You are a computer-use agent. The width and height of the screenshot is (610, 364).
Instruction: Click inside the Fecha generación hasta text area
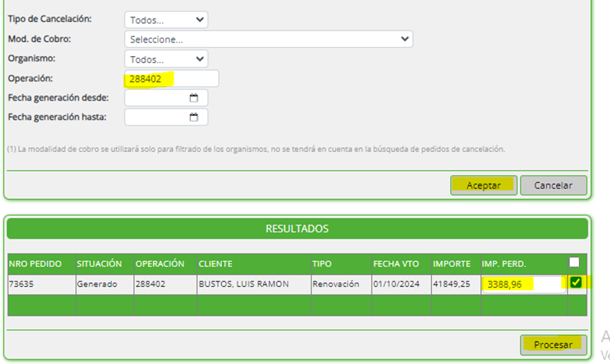(x=156, y=117)
